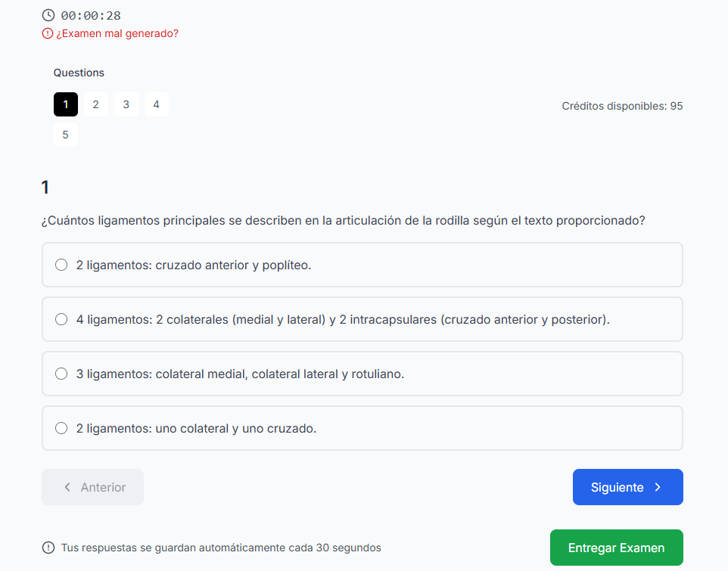Open question 5

(65, 135)
